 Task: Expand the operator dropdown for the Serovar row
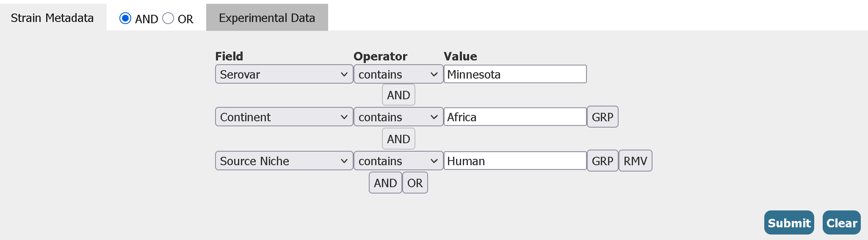[398, 74]
